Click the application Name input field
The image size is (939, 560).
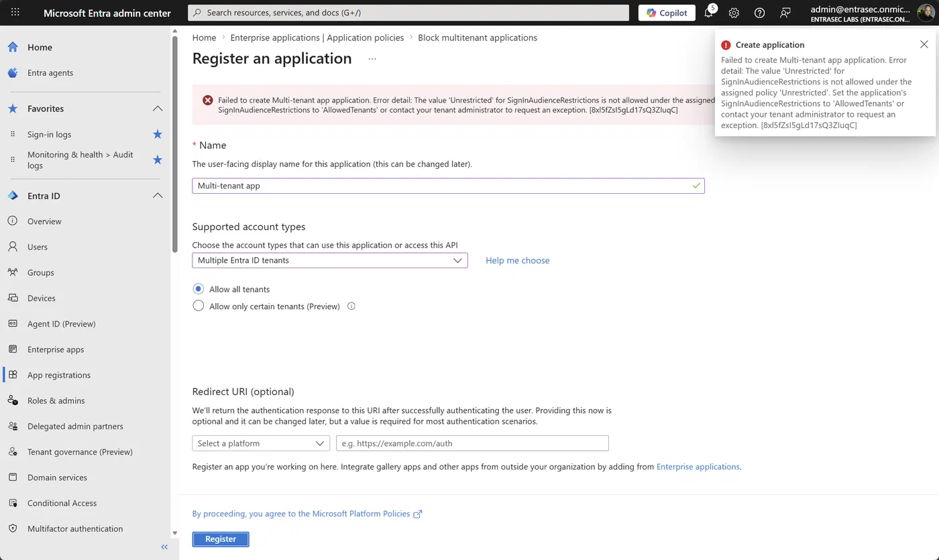tap(448, 186)
